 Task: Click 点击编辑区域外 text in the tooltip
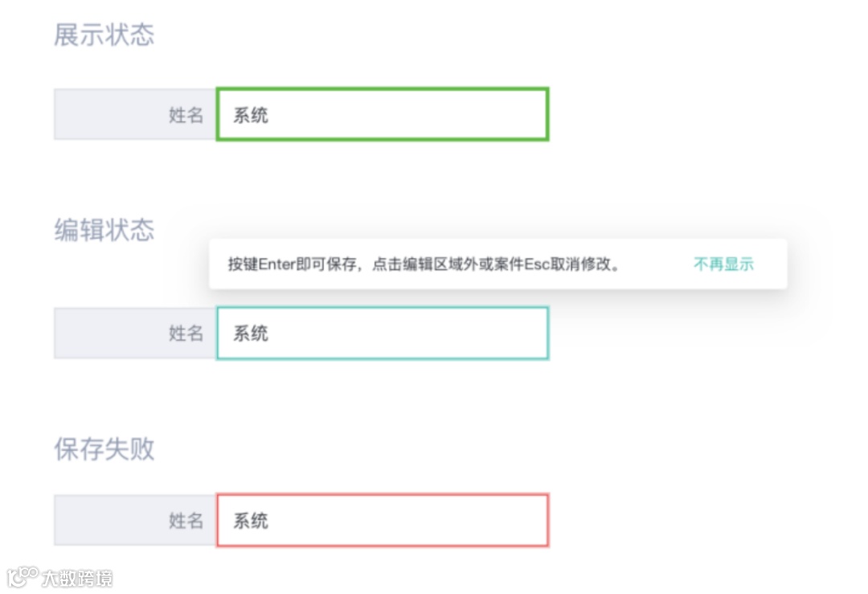point(424,264)
